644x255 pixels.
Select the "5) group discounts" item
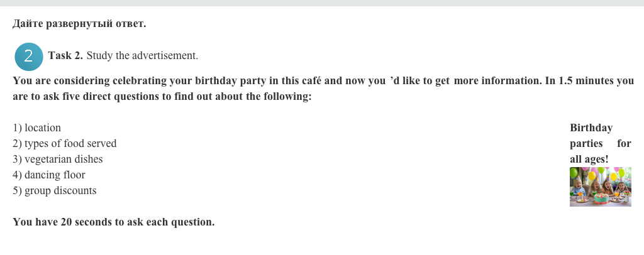[x=55, y=190]
